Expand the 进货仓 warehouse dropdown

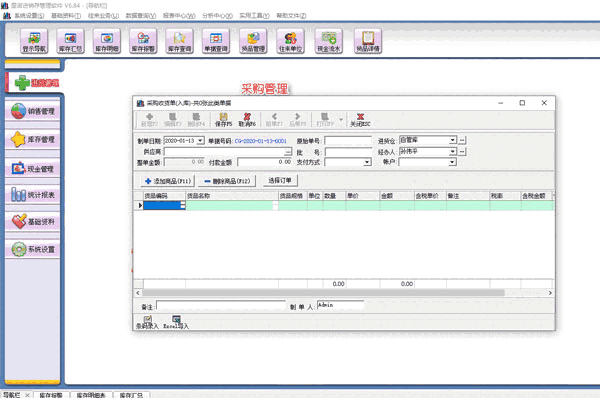tap(452, 141)
